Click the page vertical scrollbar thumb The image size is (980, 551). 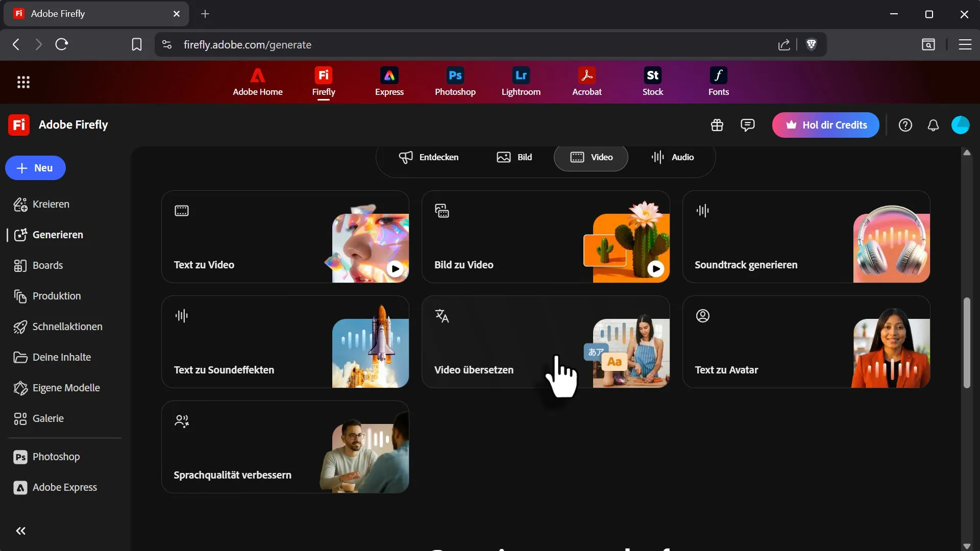966,342
